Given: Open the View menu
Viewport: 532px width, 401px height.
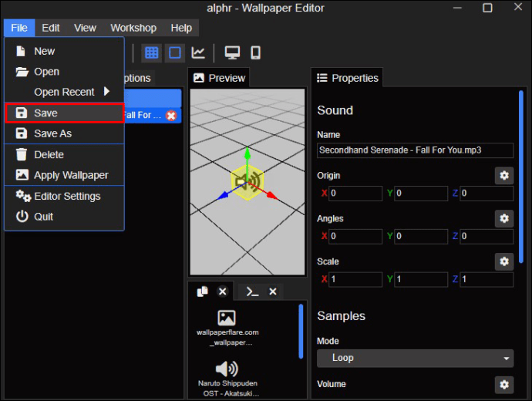Looking at the screenshot, I should [x=85, y=28].
